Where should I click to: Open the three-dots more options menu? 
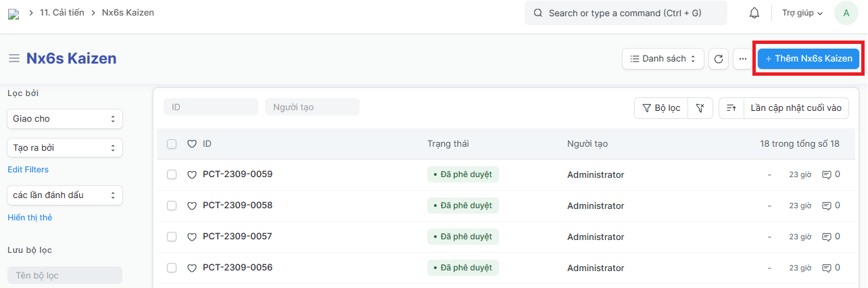click(742, 59)
